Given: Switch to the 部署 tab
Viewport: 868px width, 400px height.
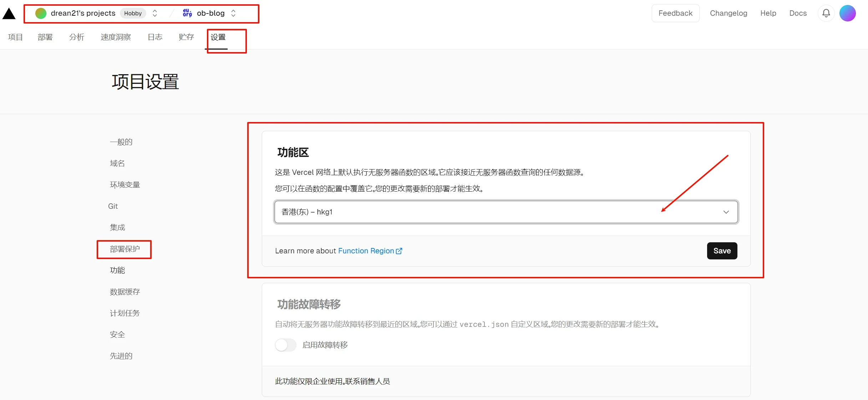Looking at the screenshot, I should click(x=45, y=37).
